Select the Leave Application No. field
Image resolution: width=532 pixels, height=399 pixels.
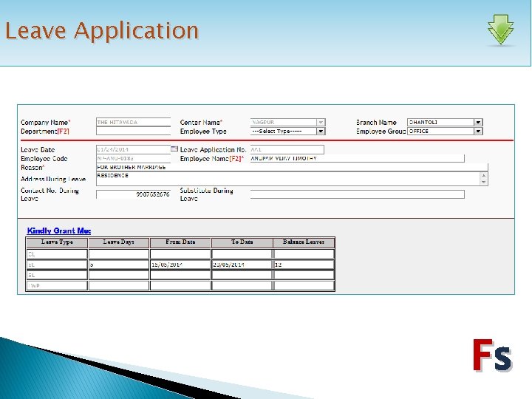pyautogui.click(x=287, y=149)
